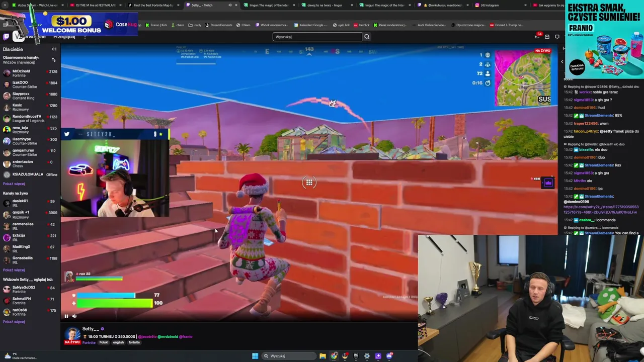Switch to DJ THE M live YouTube tab
Screen dimensions: 644x362
tap(96, 5)
